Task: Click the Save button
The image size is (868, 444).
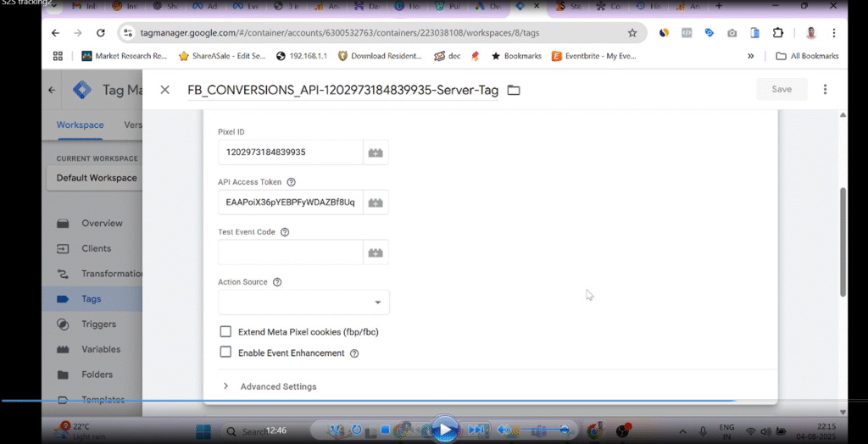Action: click(781, 89)
